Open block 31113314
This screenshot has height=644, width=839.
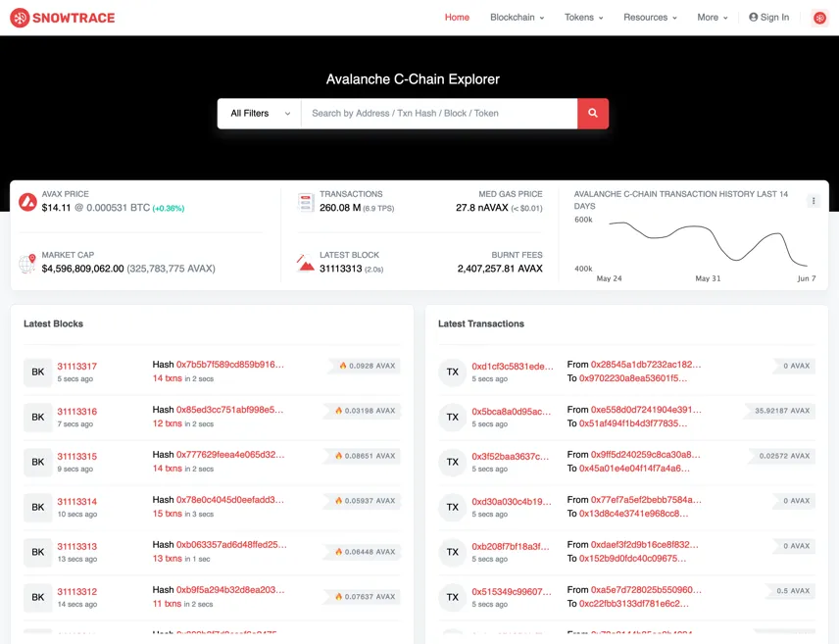(x=77, y=501)
